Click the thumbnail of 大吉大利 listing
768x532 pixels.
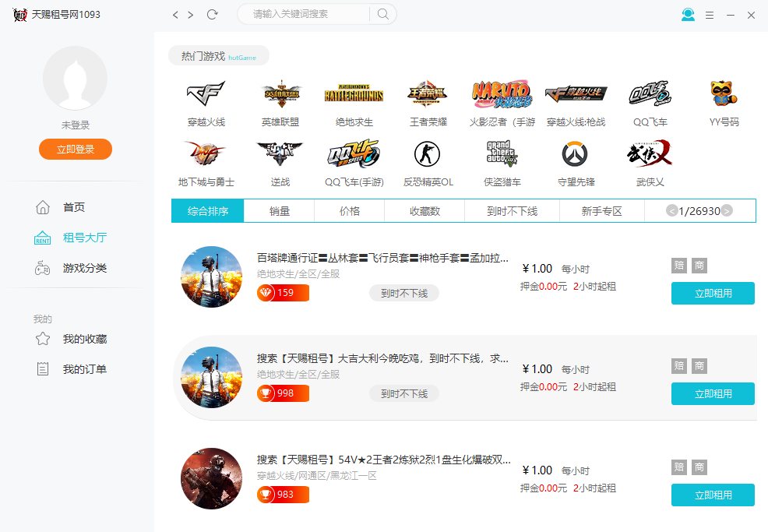pyautogui.click(x=212, y=377)
